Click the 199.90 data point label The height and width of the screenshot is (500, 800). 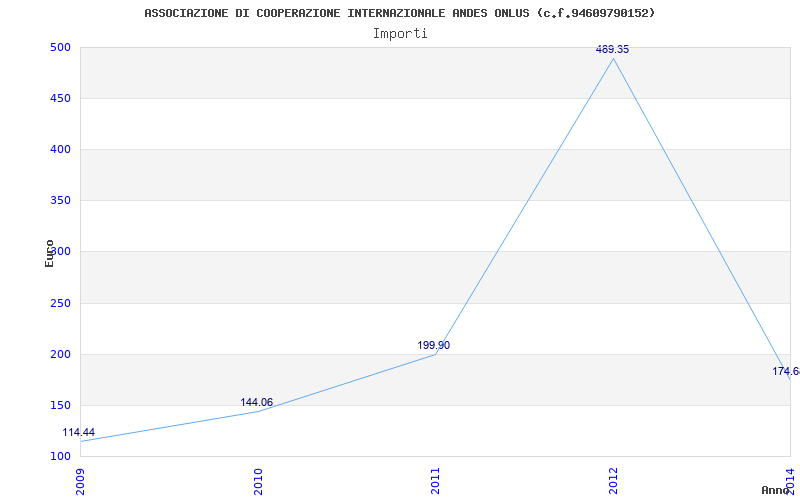coord(433,345)
